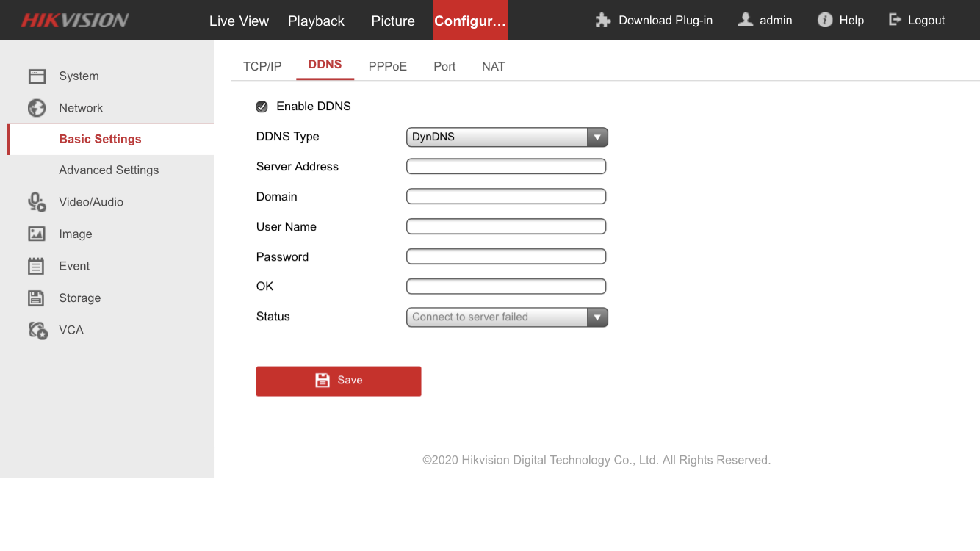Open Advanced Settings in the sidebar
This screenshot has height=551, width=980.
(x=109, y=170)
